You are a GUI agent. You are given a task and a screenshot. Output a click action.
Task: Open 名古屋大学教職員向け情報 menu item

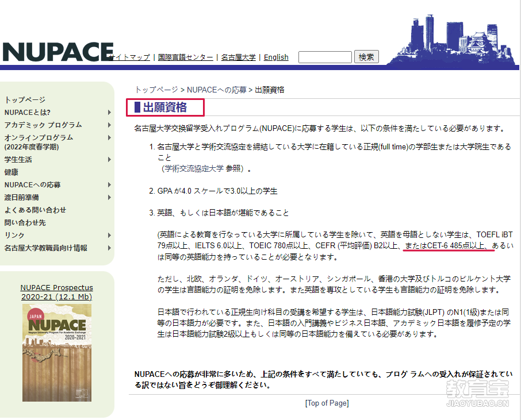46,248
